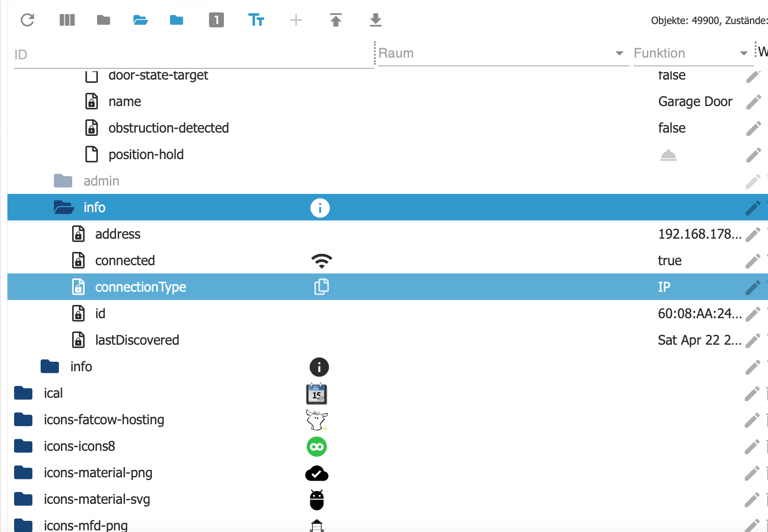Collapse all nodes with gray folder icon
The height and width of the screenshot is (532, 768).
click(104, 20)
